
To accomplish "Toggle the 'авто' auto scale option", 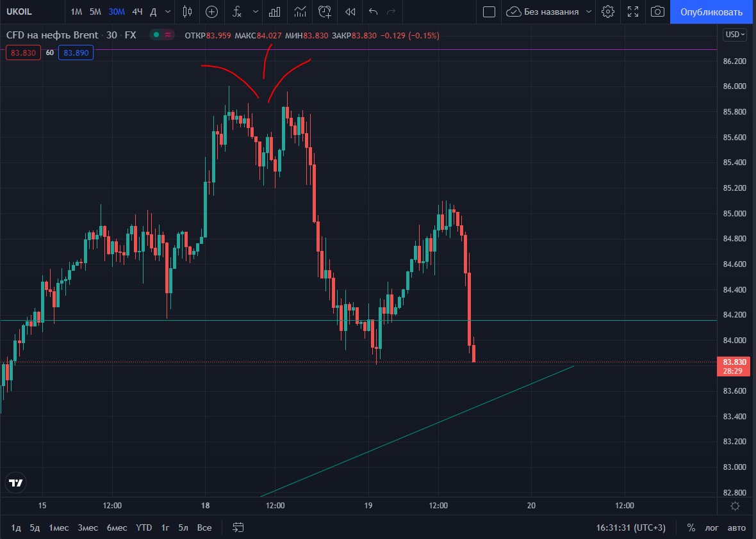I will (x=737, y=527).
